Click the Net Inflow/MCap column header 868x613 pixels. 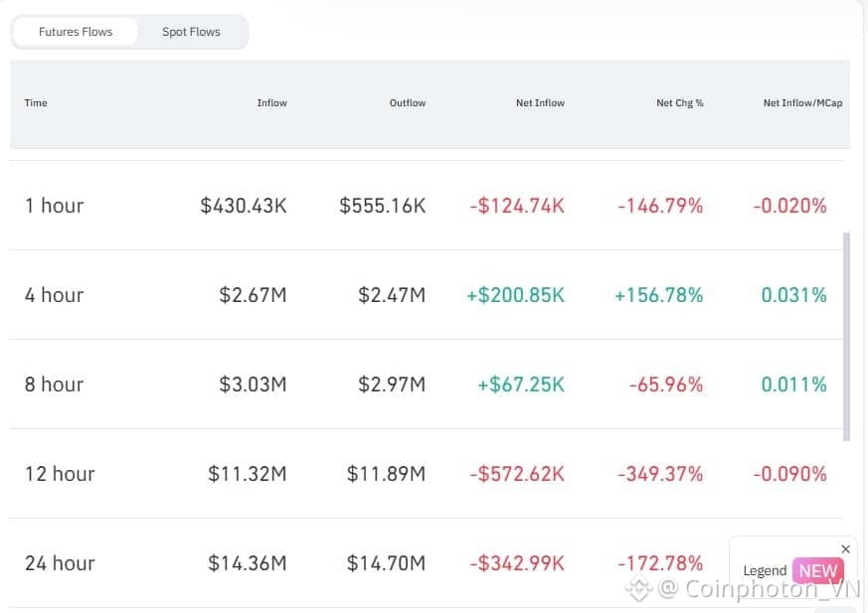[x=802, y=102]
